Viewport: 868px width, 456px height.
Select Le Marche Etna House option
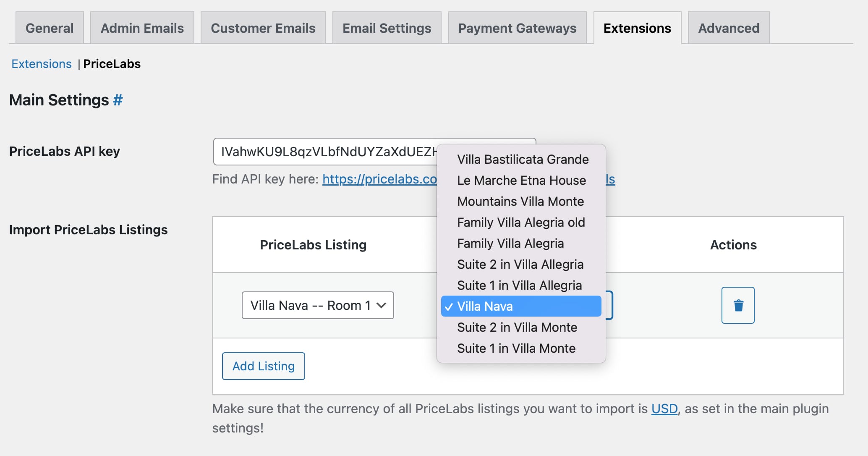[521, 180]
